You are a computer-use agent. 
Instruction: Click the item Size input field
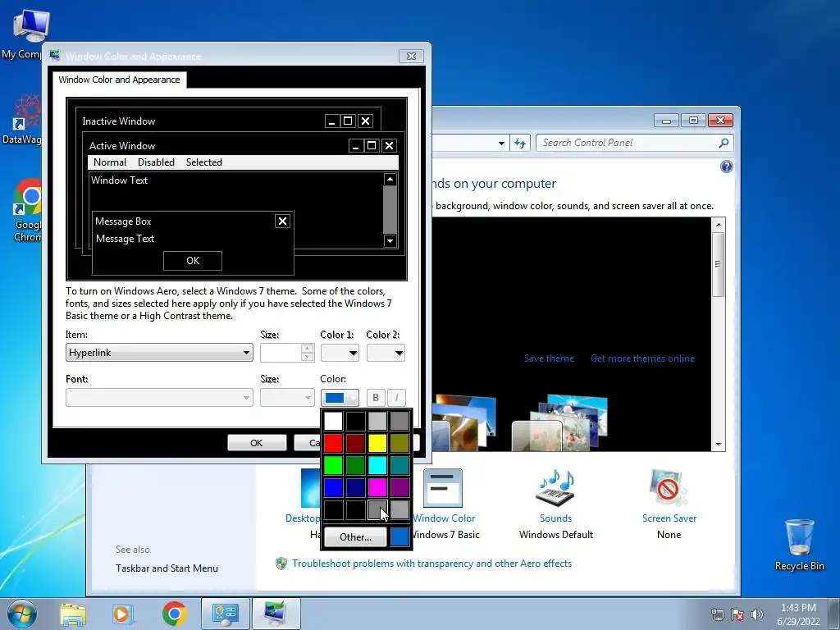(281, 353)
